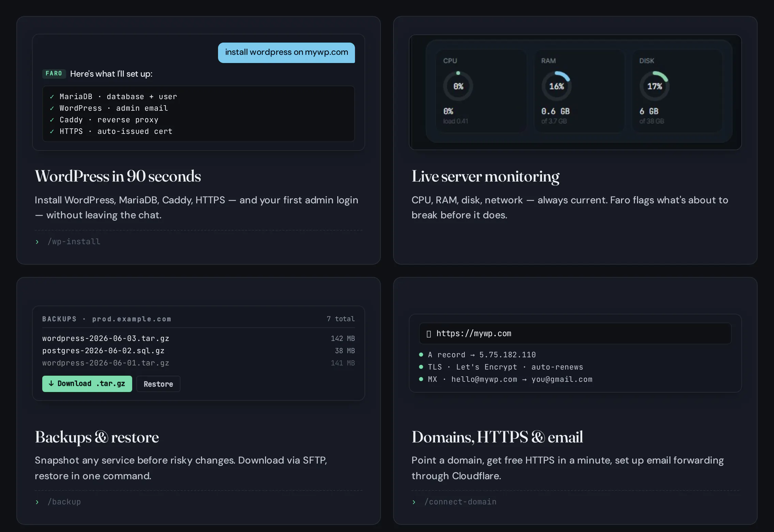Click the 'of 38 GB' disk text
This screenshot has height=532, width=774.
(x=651, y=121)
